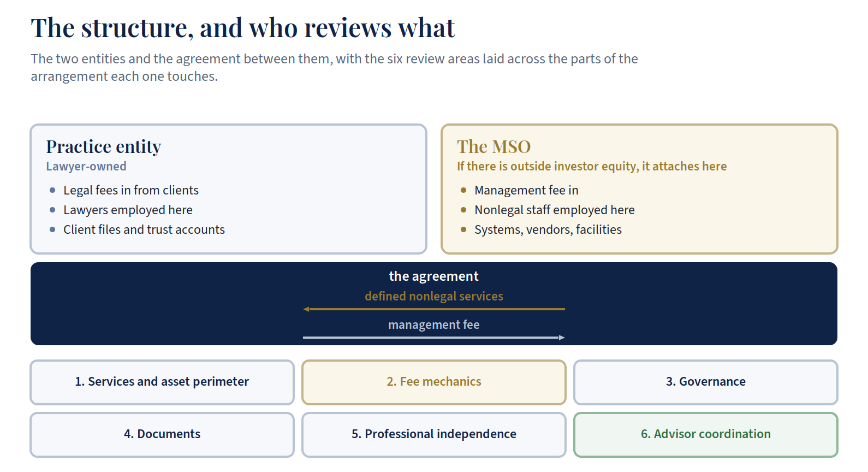Click gold bullet beside Nonlegal staff employed here
Image resolution: width=868 pixels, height=472 pixels.
(x=463, y=210)
